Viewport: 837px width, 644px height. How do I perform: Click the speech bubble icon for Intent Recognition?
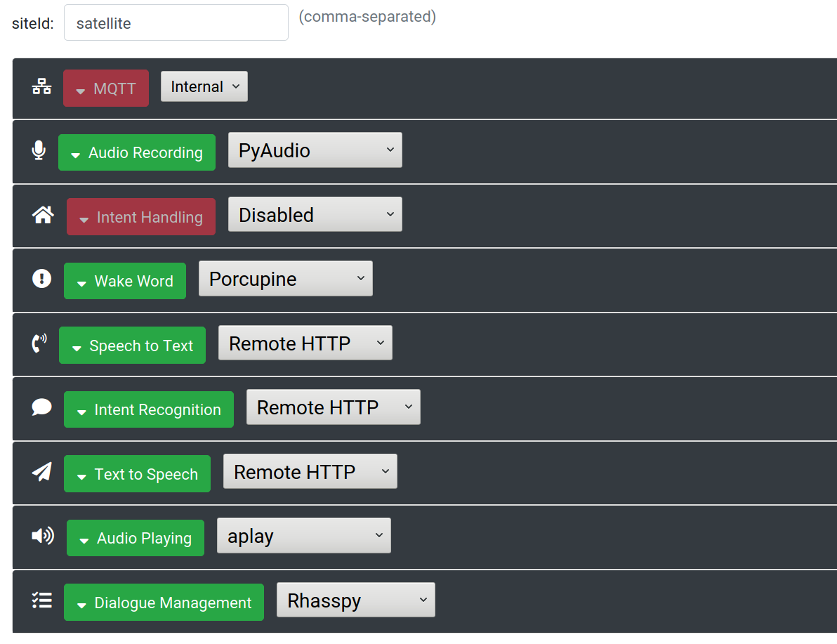[41, 407]
